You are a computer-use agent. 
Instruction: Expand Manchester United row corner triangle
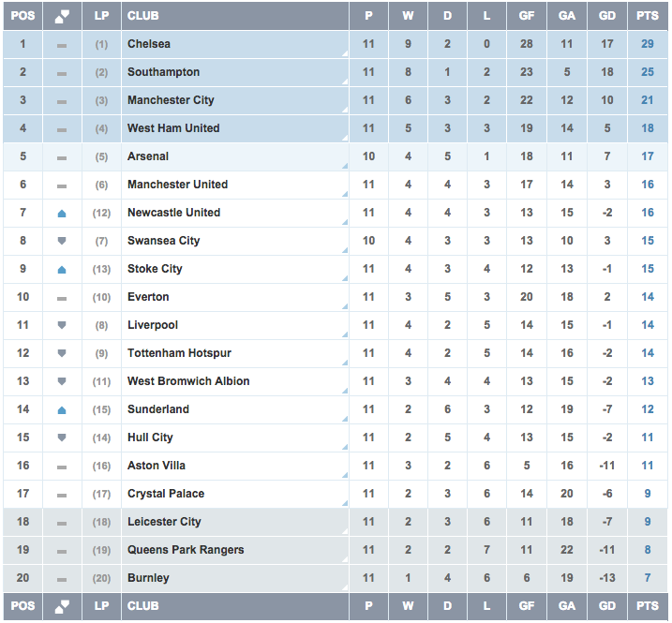coord(346,195)
